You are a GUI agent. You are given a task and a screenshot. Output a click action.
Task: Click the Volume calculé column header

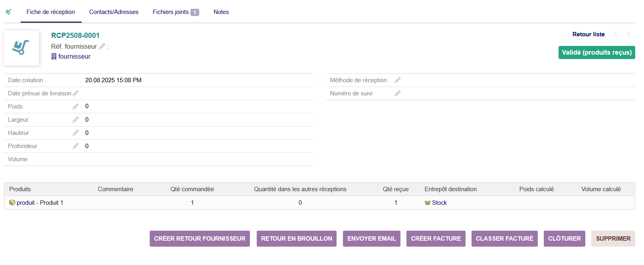click(x=601, y=189)
